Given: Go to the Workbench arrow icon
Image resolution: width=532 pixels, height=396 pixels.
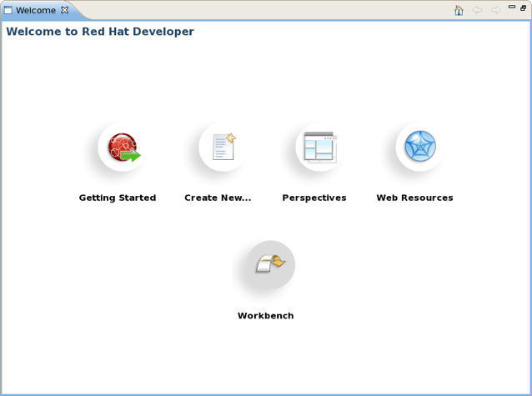Looking at the screenshot, I should tap(271, 264).
